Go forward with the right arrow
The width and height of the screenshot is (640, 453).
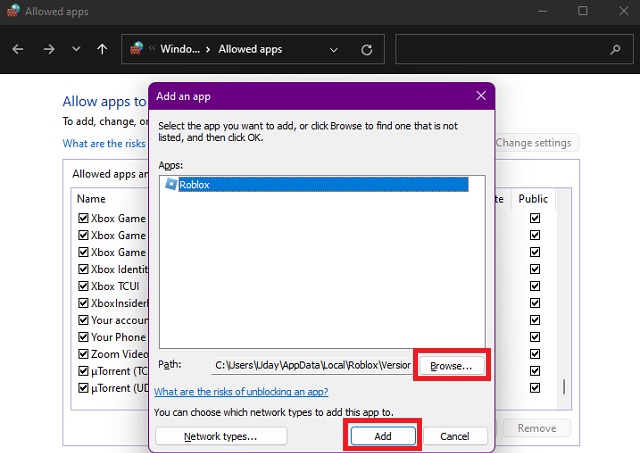[x=49, y=49]
